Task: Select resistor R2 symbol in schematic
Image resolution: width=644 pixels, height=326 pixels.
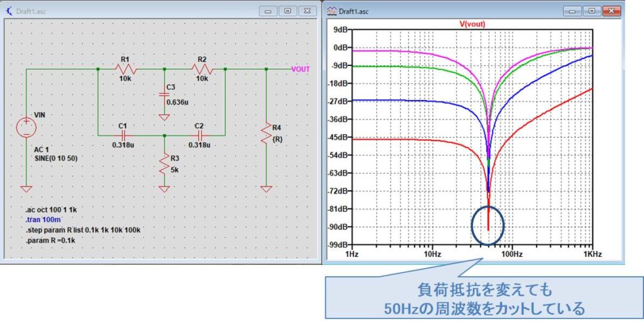Action: (202, 69)
